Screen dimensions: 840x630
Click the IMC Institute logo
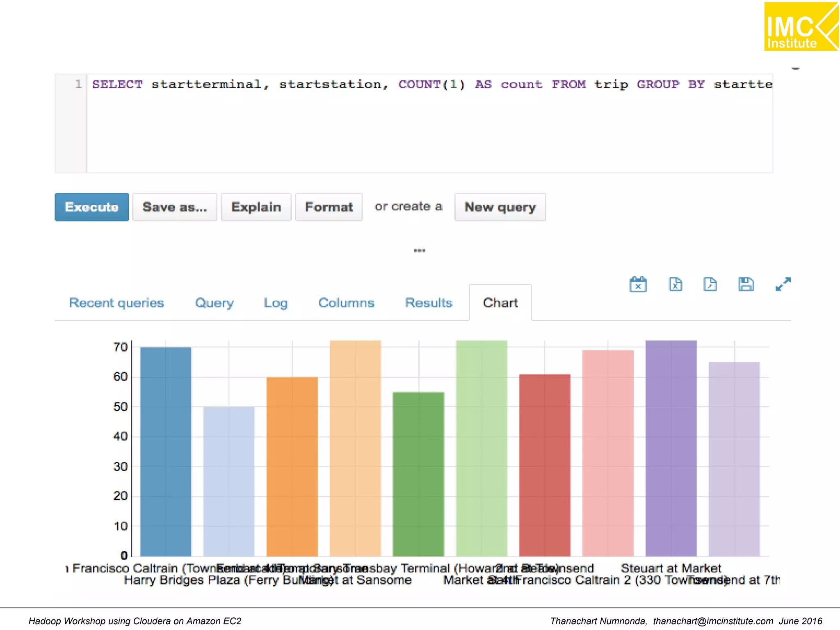pos(801,27)
